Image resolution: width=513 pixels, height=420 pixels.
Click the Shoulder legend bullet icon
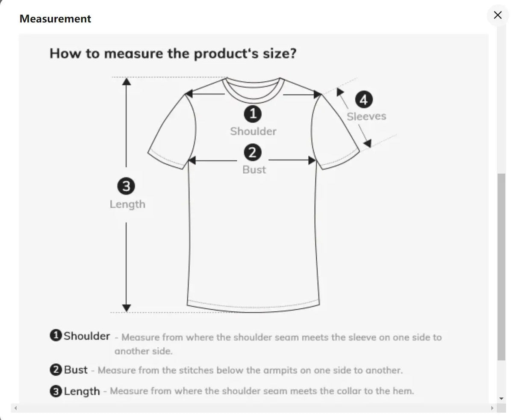pyautogui.click(x=56, y=336)
